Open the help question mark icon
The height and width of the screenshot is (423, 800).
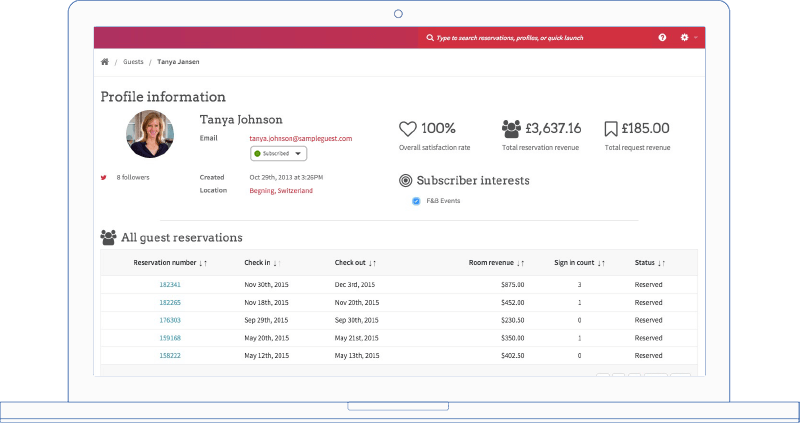tap(662, 38)
